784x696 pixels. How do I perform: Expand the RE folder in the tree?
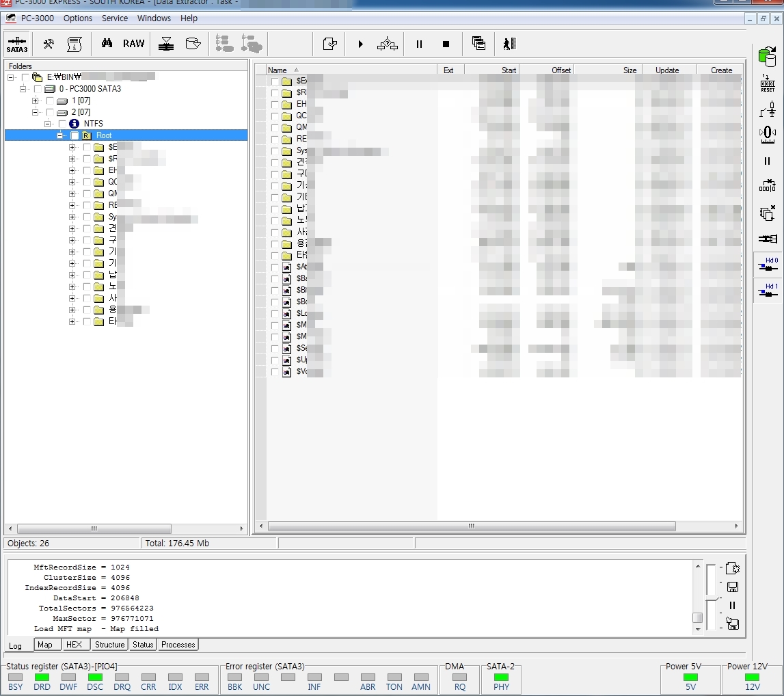pos(72,206)
